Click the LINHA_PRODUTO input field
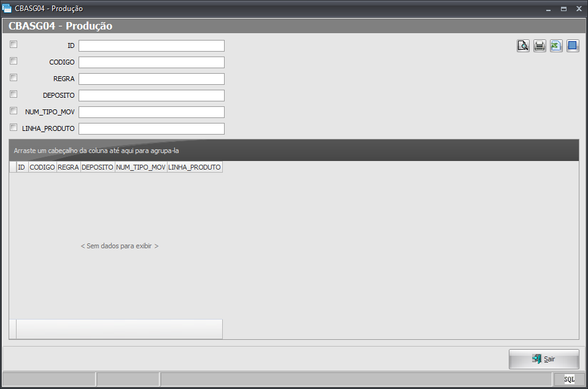The width and height of the screenshot is (588, 389). [152, 128]
